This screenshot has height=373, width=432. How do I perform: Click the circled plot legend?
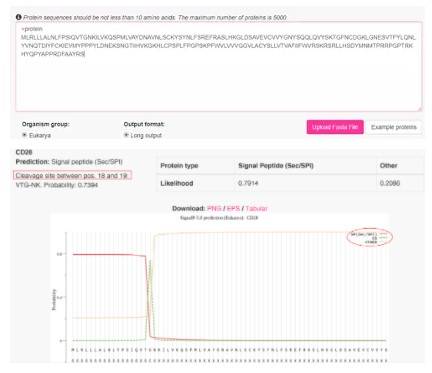[370, 238]
